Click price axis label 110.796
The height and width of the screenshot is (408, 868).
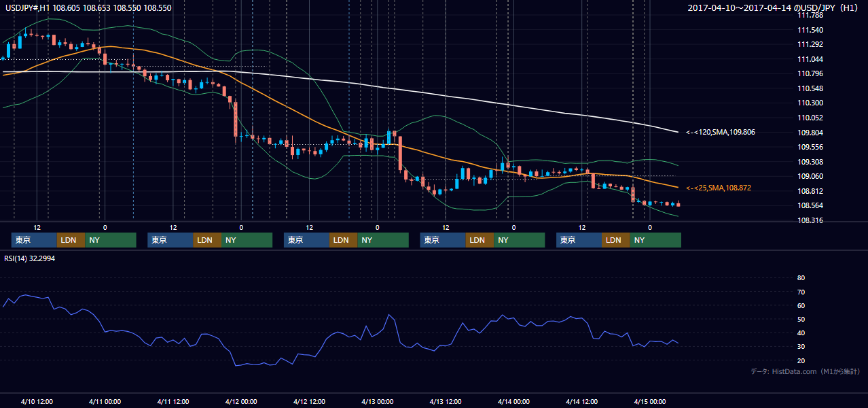[810, 73]
